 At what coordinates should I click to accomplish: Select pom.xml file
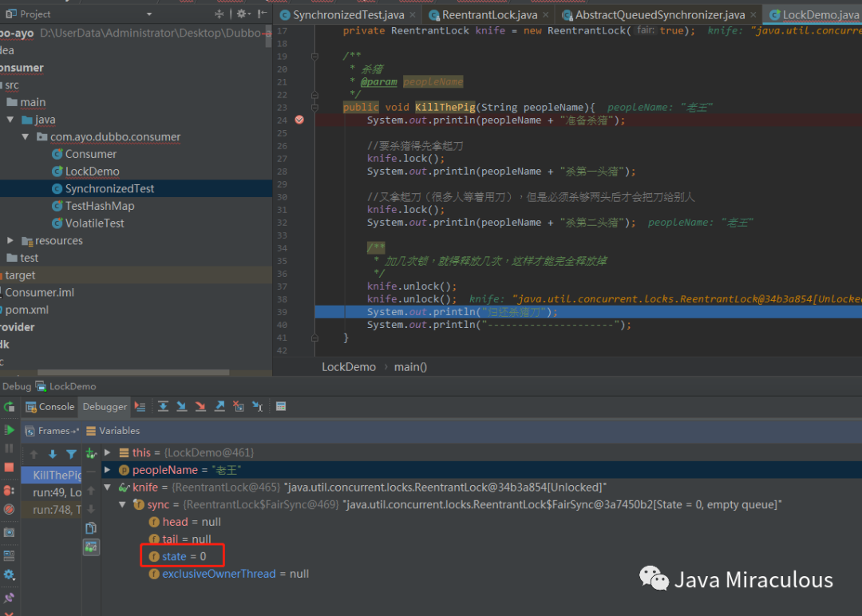pos(27,310)
